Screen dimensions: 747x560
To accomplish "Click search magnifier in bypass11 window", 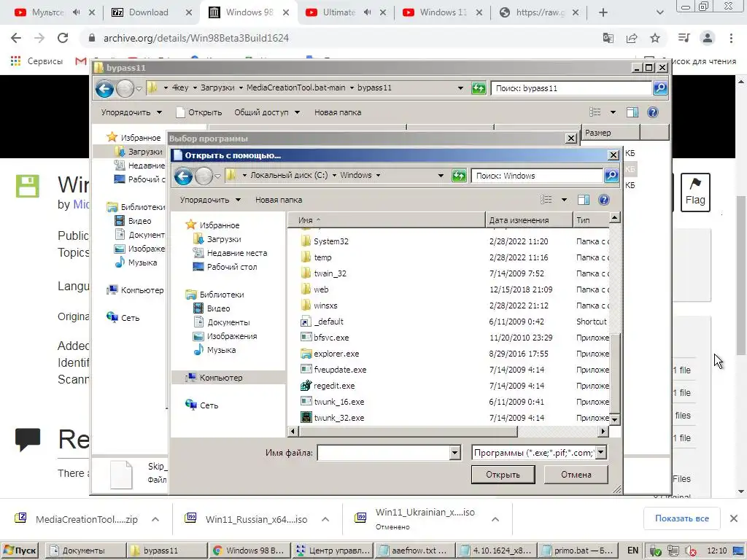I will coord(660,88).
